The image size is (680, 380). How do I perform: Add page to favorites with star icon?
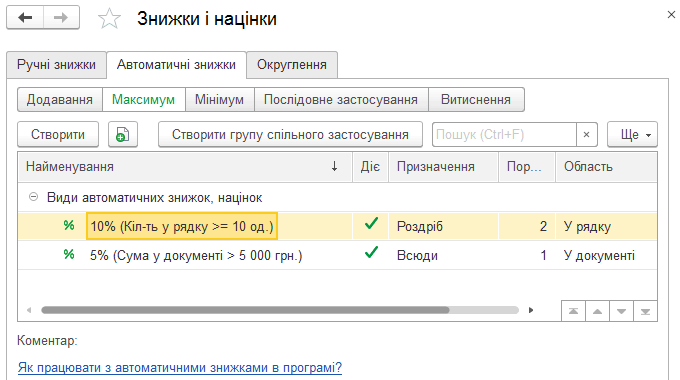[x=109, y=19]
